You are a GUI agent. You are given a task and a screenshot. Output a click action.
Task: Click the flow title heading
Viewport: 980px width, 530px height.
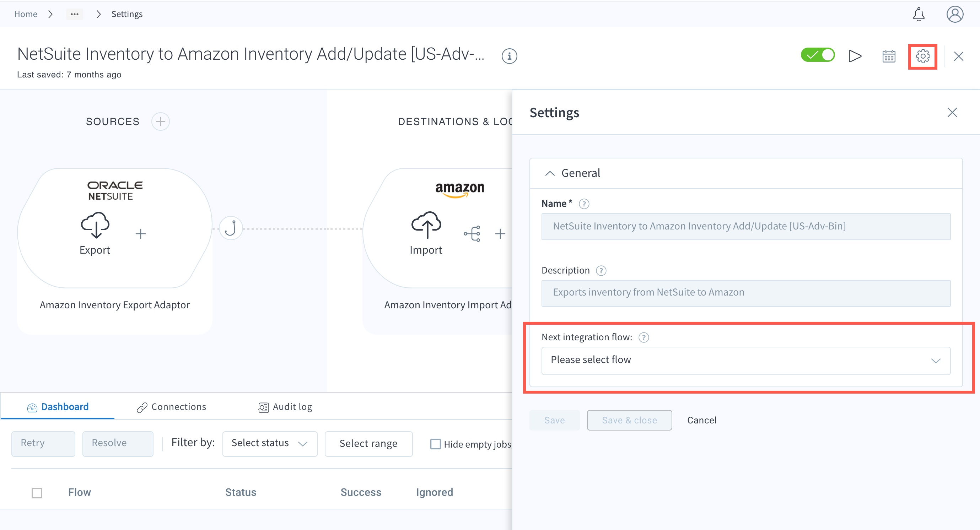pos(251,54)
